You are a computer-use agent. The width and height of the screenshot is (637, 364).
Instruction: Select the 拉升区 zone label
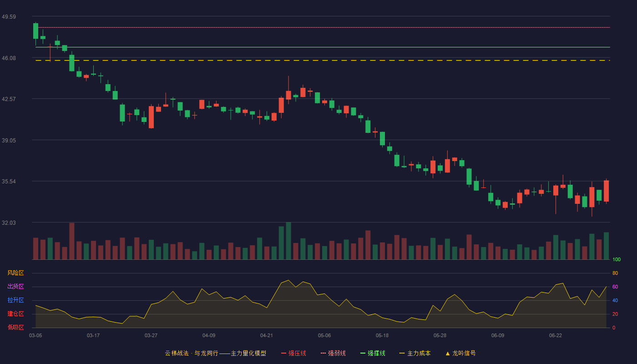15,300
